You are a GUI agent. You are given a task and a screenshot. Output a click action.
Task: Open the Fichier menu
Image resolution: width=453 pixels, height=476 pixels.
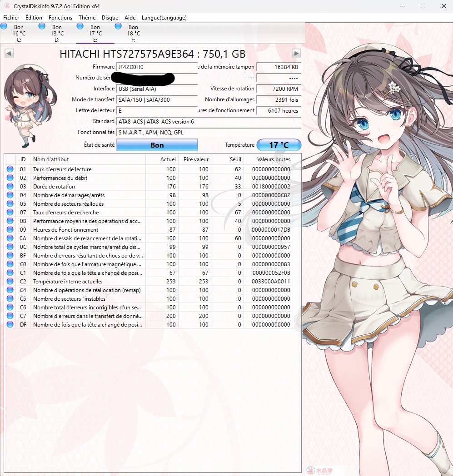tap(11, 18)
